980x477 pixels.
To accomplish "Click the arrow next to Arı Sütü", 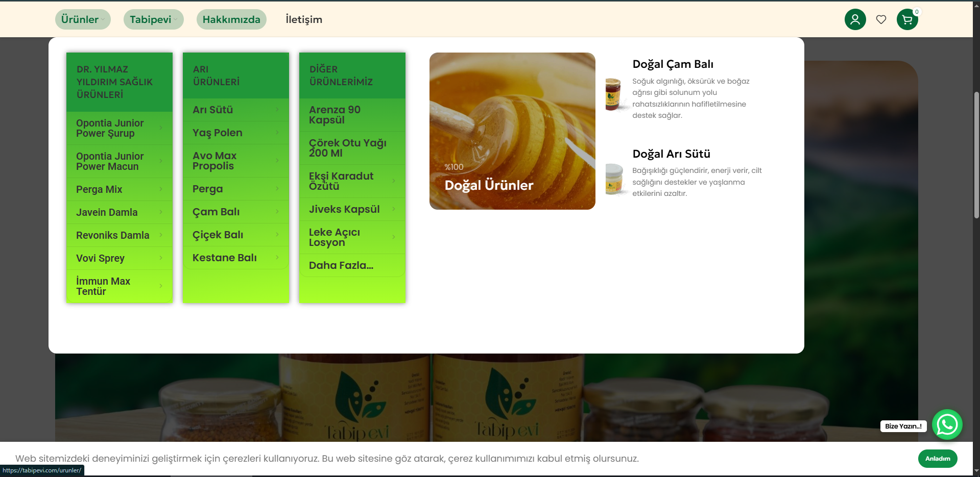I will point(277,110).
